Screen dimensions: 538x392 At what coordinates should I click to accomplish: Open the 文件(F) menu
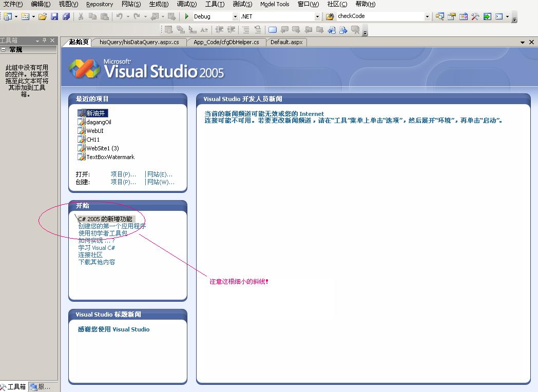click(x=13, y=4)
